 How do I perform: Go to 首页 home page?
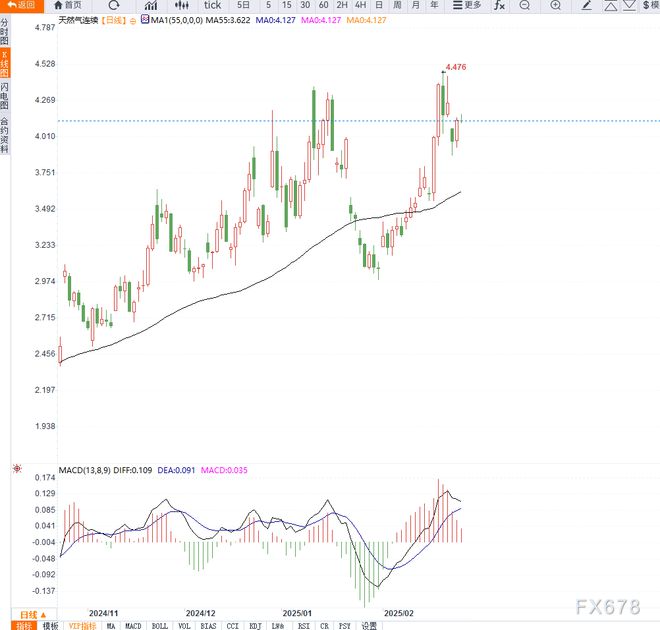68,5
